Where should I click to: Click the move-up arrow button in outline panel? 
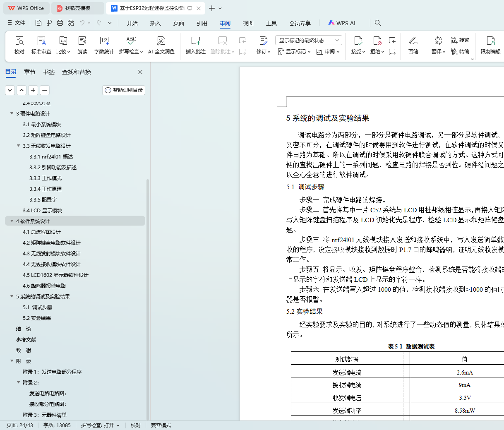tap(22, 90)
